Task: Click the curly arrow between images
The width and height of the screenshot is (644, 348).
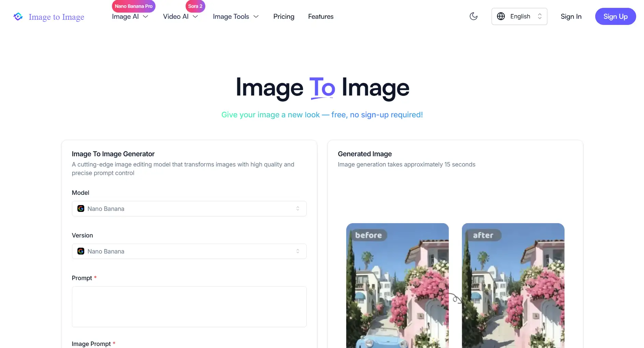Action: coord(455,298)
